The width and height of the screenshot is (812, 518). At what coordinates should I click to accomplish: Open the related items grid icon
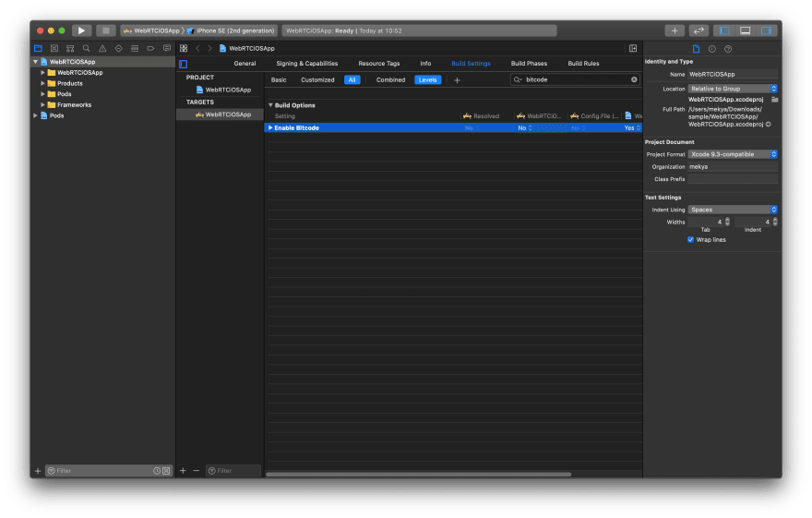point(184,48)
